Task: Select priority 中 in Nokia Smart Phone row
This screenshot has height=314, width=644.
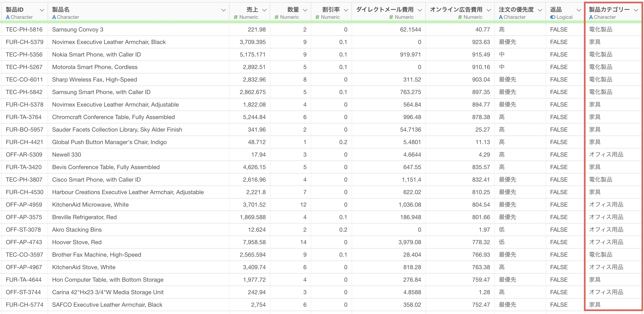Action: tap(502, 54)
